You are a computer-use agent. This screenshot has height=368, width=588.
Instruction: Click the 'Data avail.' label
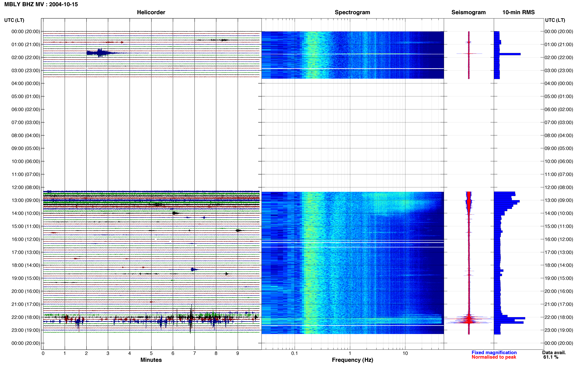click(554, 352)
